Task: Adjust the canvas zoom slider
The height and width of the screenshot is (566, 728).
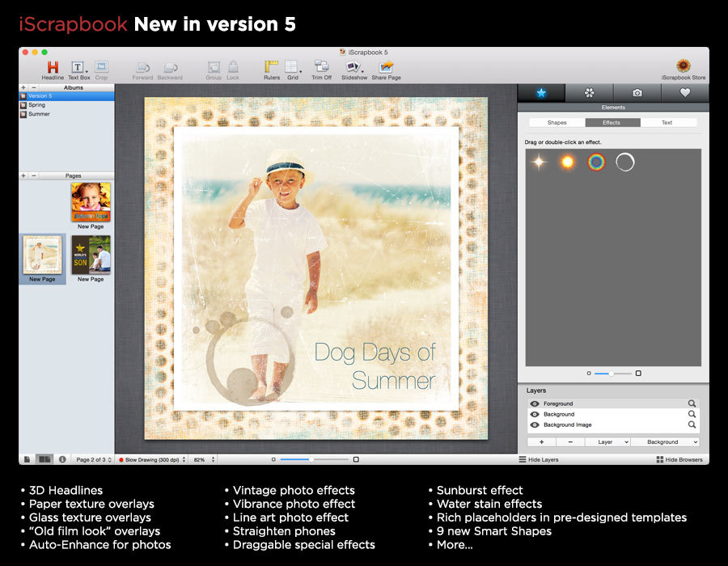Action: pyautogui.click(x=311, y=459)
